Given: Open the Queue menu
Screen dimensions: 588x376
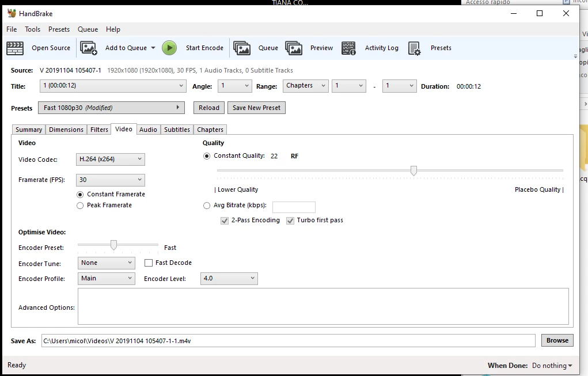Looking at the screenshot, I should coord(88,29).
